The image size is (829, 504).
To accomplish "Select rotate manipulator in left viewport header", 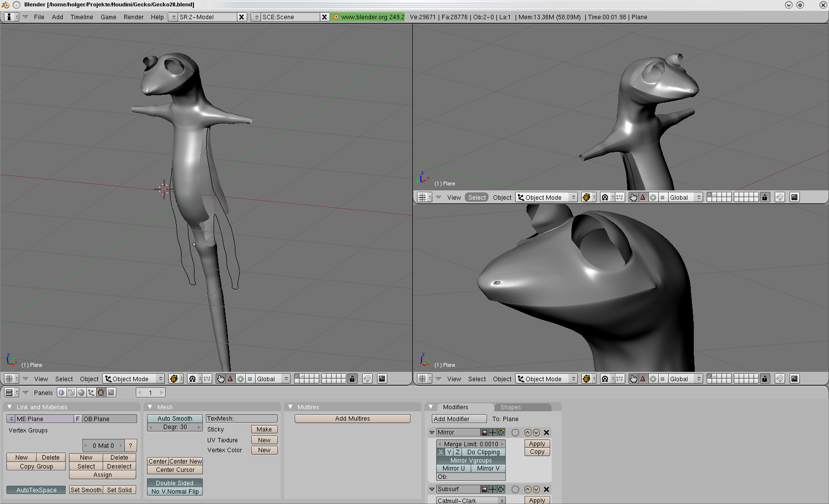I will [x=240, y=379].
